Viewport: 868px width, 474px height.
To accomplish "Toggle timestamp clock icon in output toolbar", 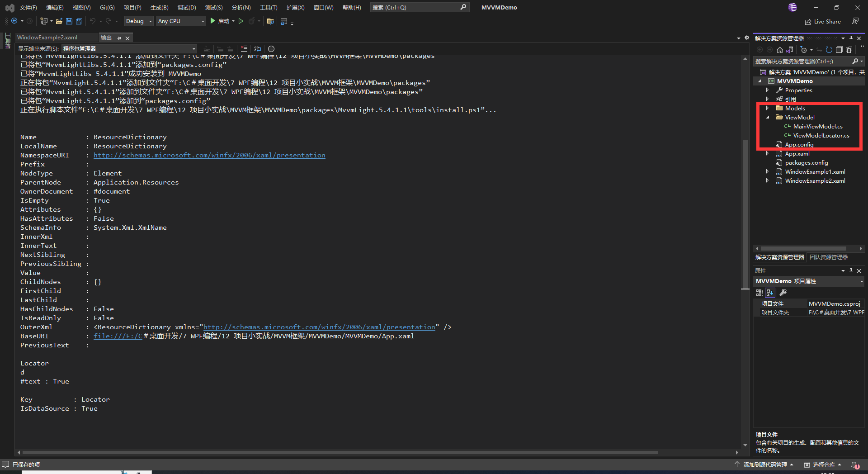I will pyautogui.click(x=271, y=49).
